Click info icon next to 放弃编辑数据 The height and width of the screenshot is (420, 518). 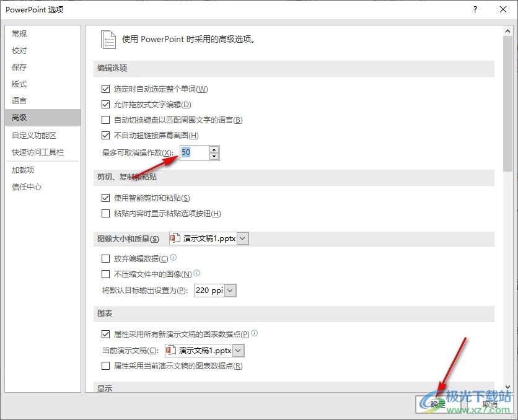pyautogui.click(x=173, y=257)
